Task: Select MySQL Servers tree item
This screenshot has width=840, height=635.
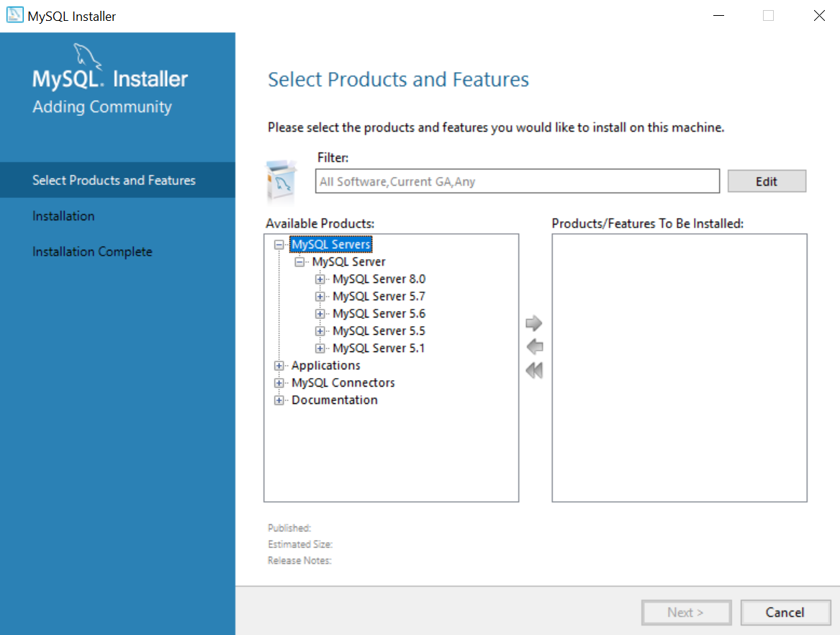Action: coord(331,244)
